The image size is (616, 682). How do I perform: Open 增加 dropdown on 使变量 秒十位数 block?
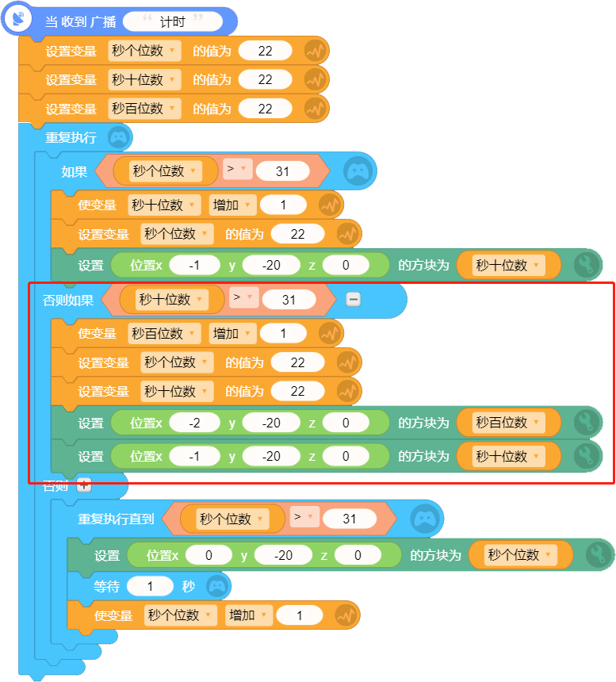pos(232,205)
